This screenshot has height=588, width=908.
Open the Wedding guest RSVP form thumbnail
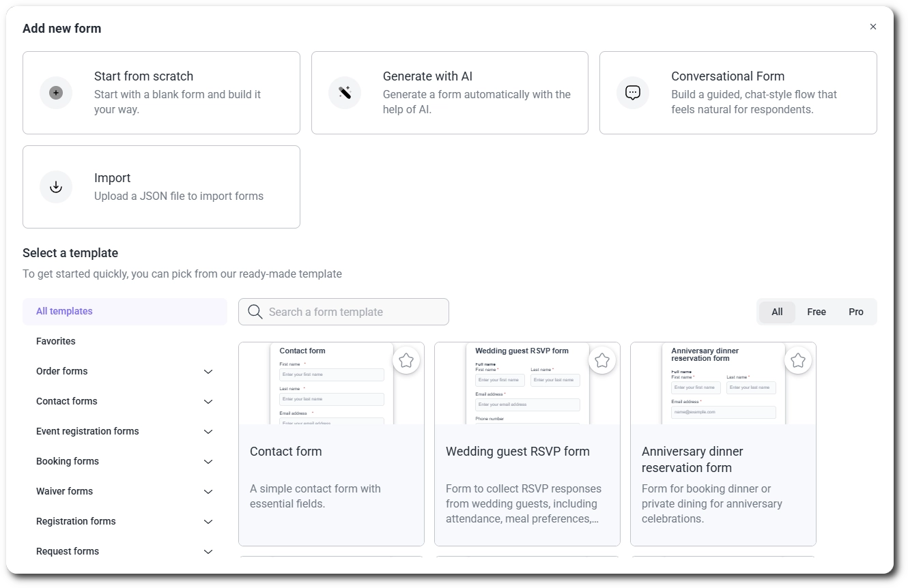[527, 383]
